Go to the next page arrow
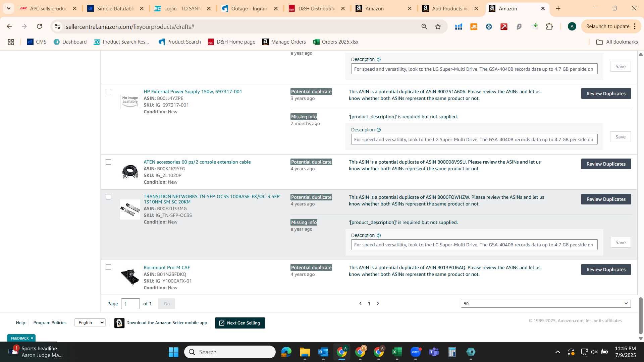Image resolution: width=644 pixels, height=362 pixels. coord(378,303)
